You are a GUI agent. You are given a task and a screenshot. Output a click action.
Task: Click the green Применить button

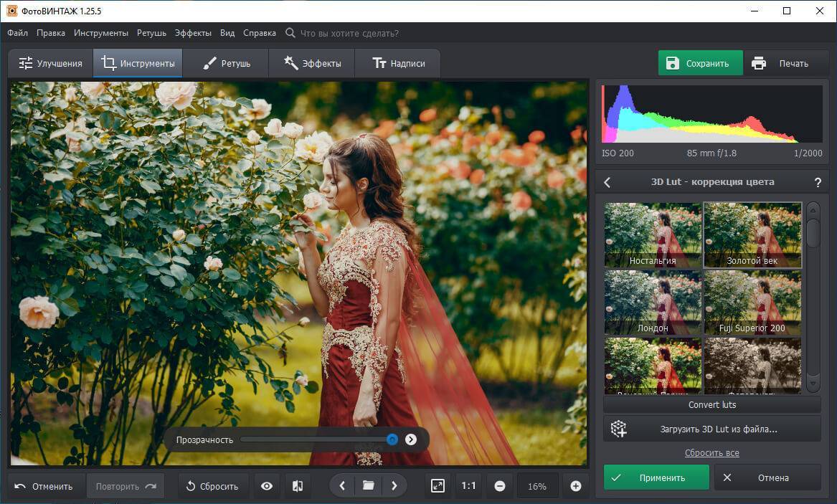[656, 477]
